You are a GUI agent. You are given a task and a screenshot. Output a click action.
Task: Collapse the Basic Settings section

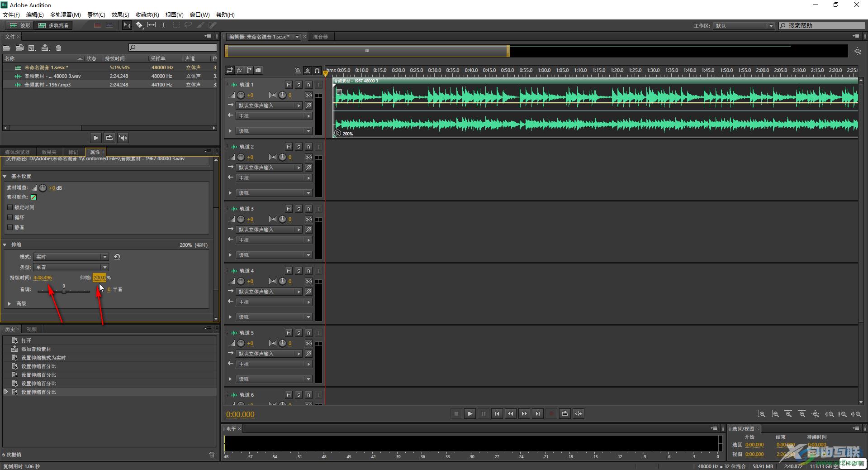tap(5, 176)
